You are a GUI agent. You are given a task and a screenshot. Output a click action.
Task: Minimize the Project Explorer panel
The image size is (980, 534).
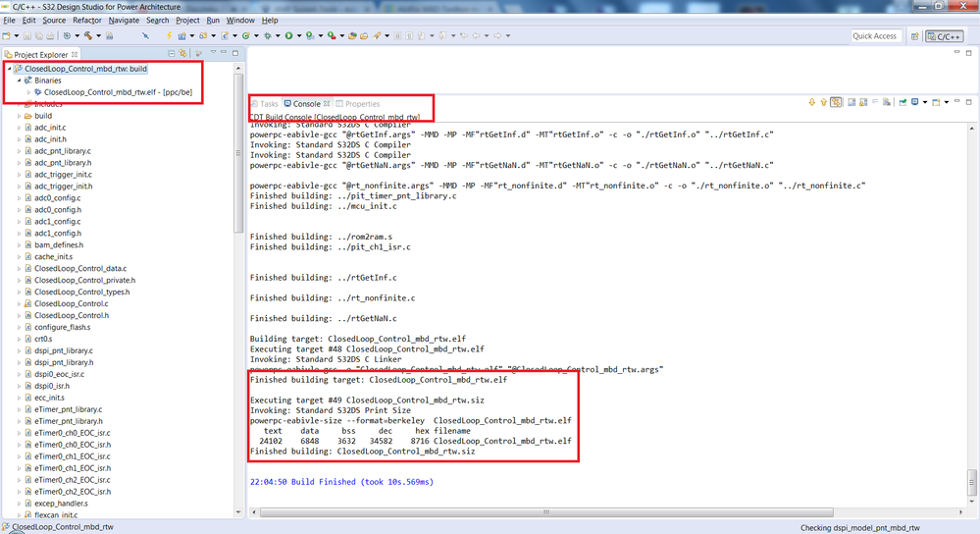point(223,53)
